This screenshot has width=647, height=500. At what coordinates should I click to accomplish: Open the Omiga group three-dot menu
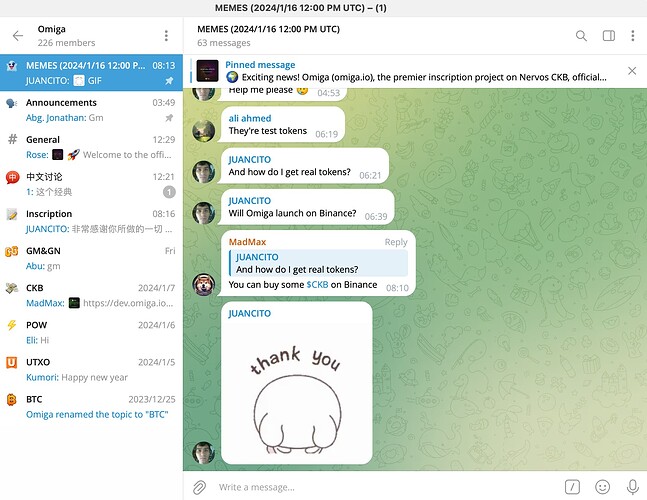coord(166,36)
